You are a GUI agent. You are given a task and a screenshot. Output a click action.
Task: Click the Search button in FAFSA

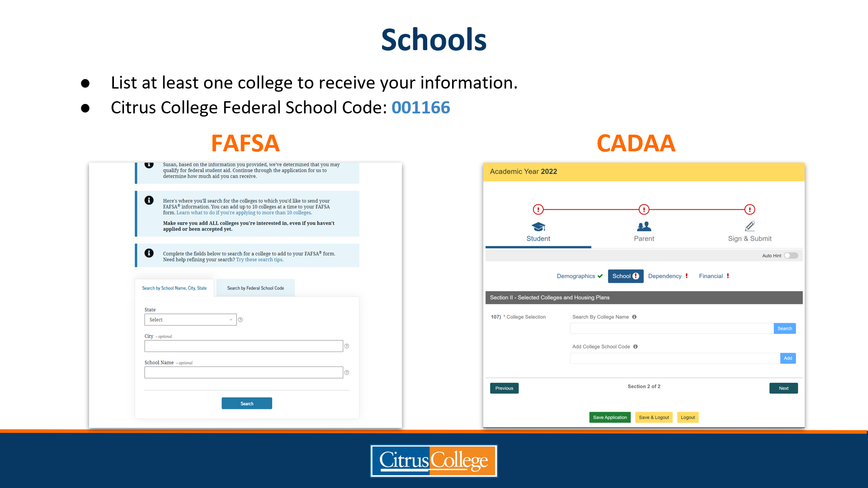pyautogui.click(x=247, y=403)
